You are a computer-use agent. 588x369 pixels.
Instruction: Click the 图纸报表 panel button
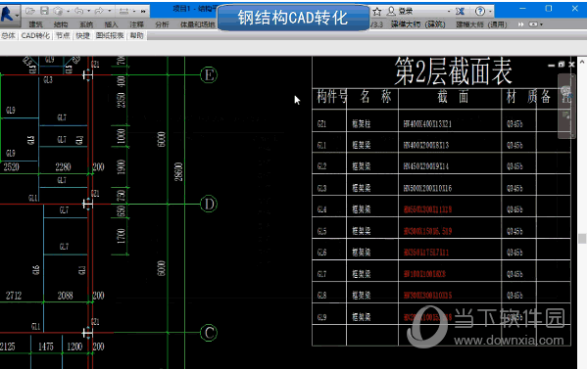110,35
